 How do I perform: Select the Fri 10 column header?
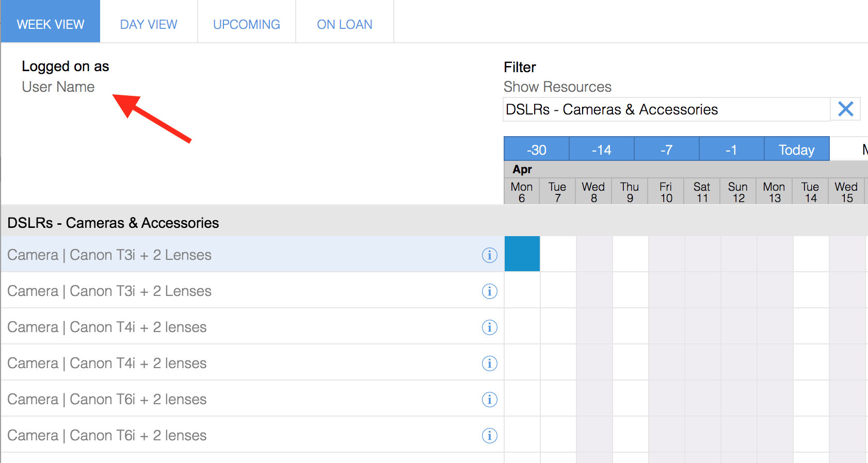pos(666,192)
